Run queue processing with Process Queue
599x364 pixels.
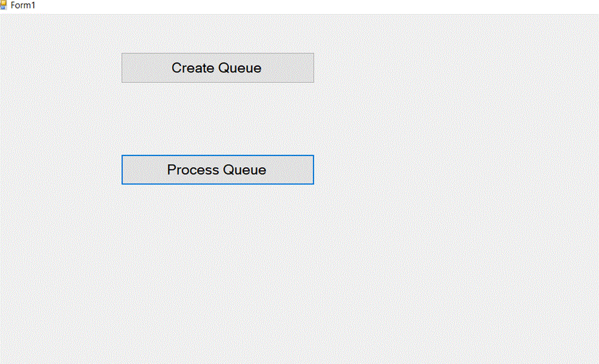(x=217, y=169)
